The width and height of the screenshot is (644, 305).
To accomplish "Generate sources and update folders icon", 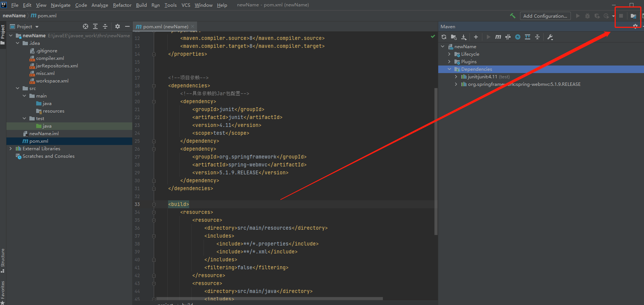I will point(454,37).
